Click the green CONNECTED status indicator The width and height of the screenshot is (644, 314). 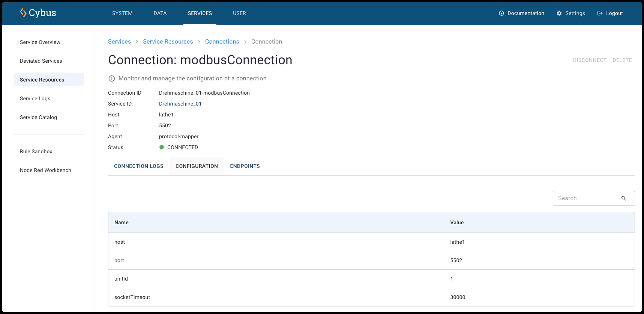[162, 147]
